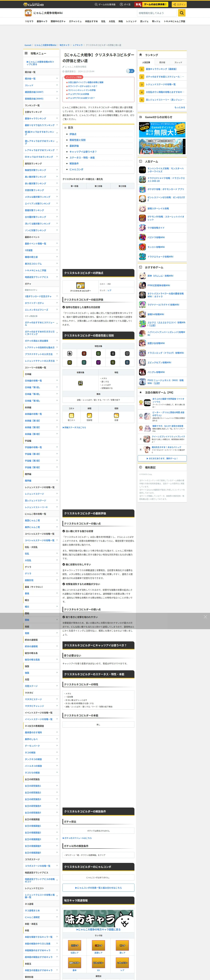Click the 低コスト cost icon
This screenshot has width=210, height=980.
(x=71, y=415)
